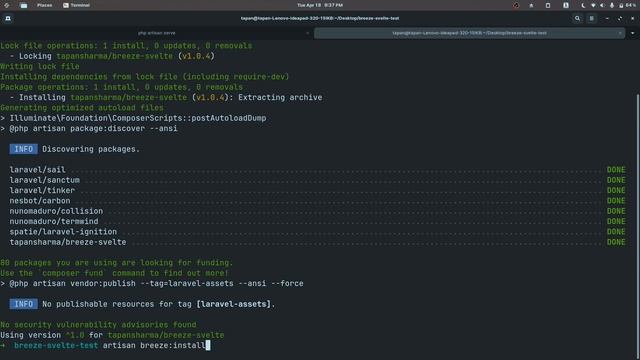Click DONE next to tapansharma/breeze-svelte
The width and height of the screenshot is (640, 360).
[616, 242]
